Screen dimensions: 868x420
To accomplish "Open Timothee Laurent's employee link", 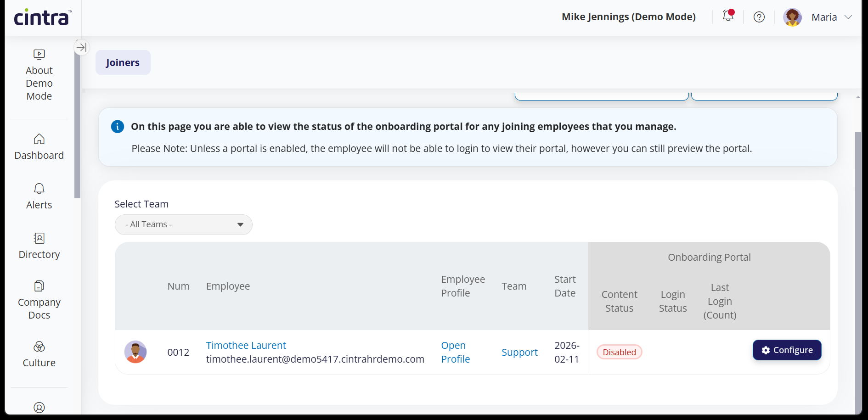I will (246, 345).
